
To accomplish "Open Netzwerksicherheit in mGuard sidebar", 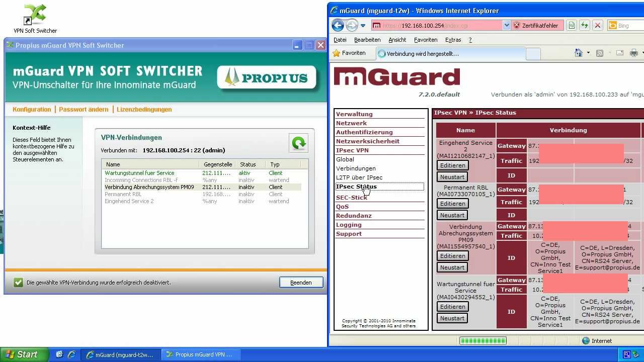I will click(x=368, y=141).
